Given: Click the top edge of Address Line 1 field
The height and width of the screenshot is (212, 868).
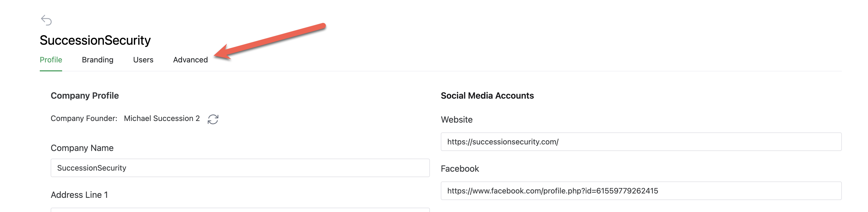Looking at the screenshot, I should (x=240, y=210).
